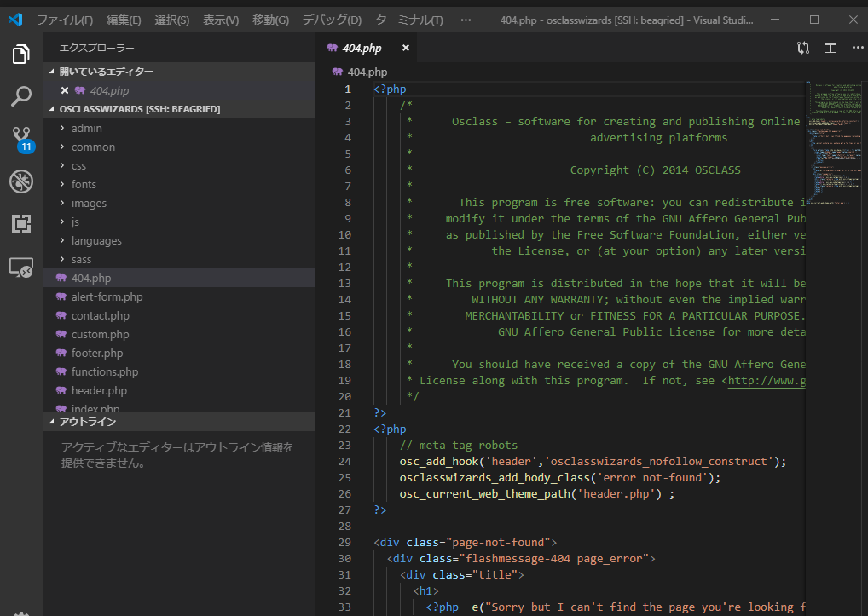Click PHP icon beside functions.php
The width and height of the screenshot is (868, 616).
(61, 372)
